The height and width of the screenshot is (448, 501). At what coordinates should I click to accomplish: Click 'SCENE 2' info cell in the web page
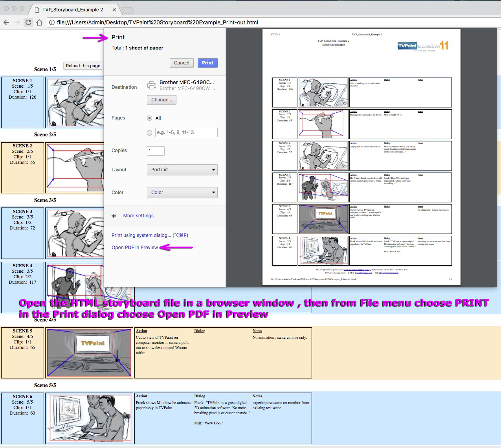click(22, 168)
